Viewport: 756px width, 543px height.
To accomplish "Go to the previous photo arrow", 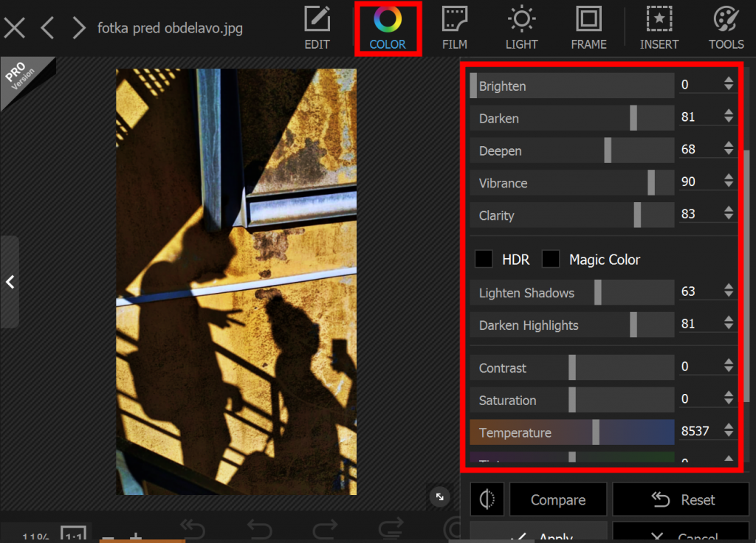I will point(47,28).
